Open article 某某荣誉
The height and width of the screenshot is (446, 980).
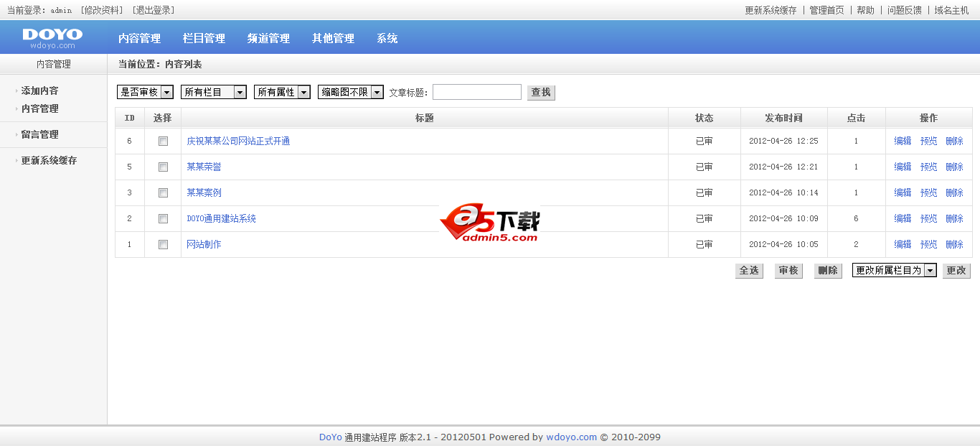click(204, 167)
